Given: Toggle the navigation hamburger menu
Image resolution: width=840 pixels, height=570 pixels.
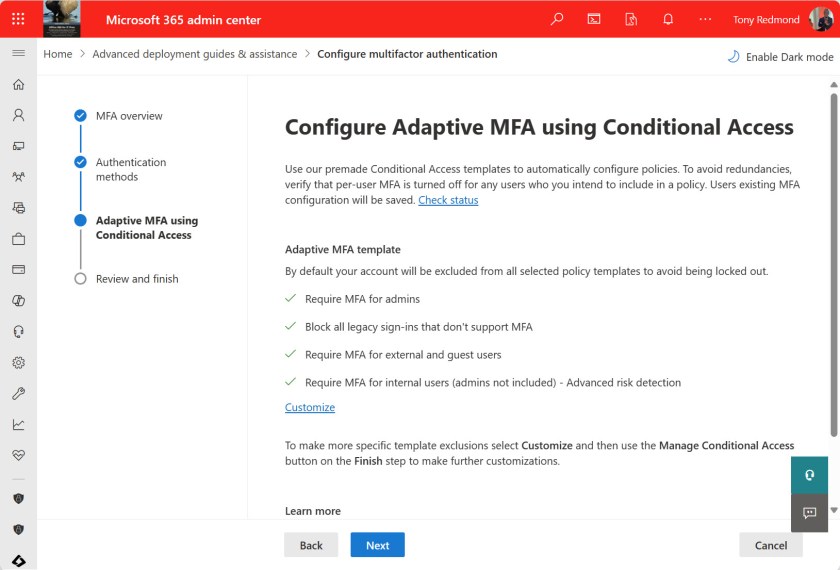Looking at the screenshot, I should (18, 52).
